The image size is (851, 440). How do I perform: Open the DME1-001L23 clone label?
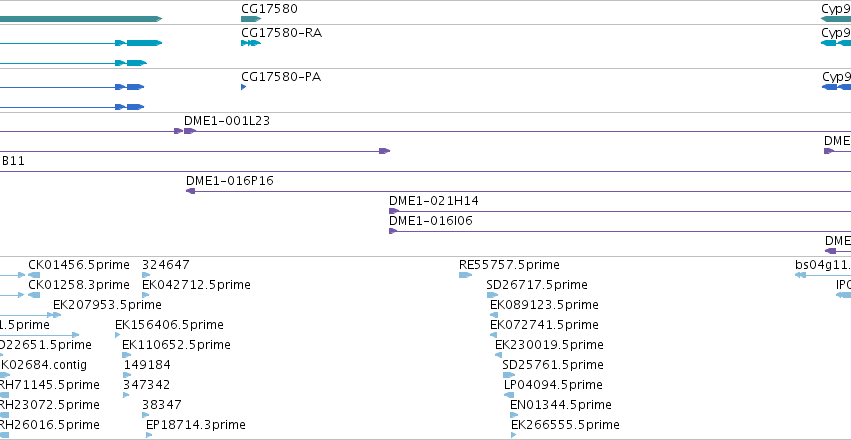[x=227, y=121]
